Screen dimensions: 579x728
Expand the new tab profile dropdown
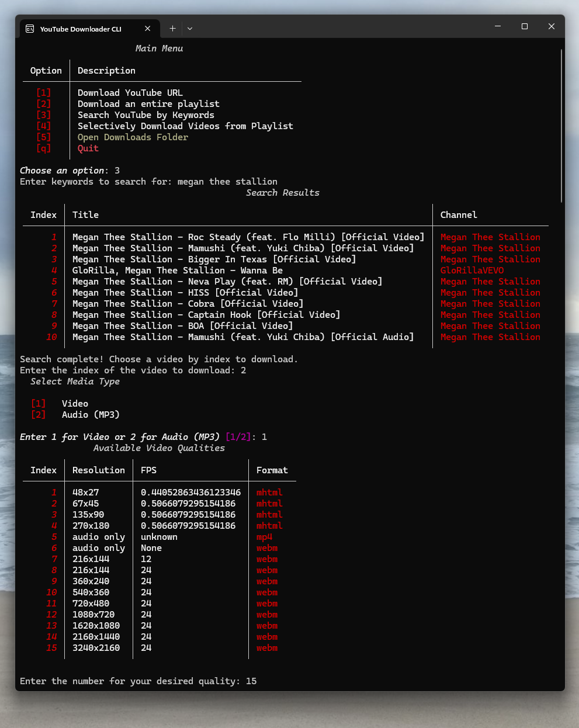point(190,28)
